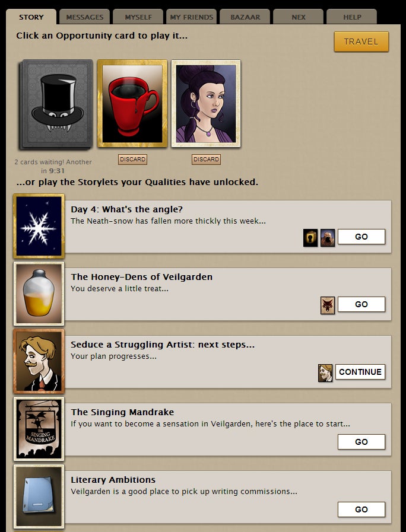Click the keyhole quality icon
The image size is (406, 532).
[x=310, y=237]
